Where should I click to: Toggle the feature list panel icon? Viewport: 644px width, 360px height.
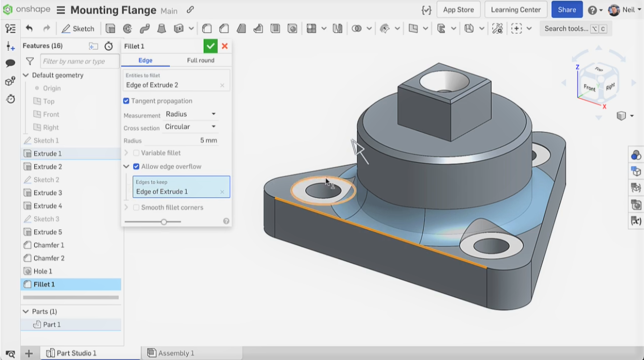click(10, 29)
